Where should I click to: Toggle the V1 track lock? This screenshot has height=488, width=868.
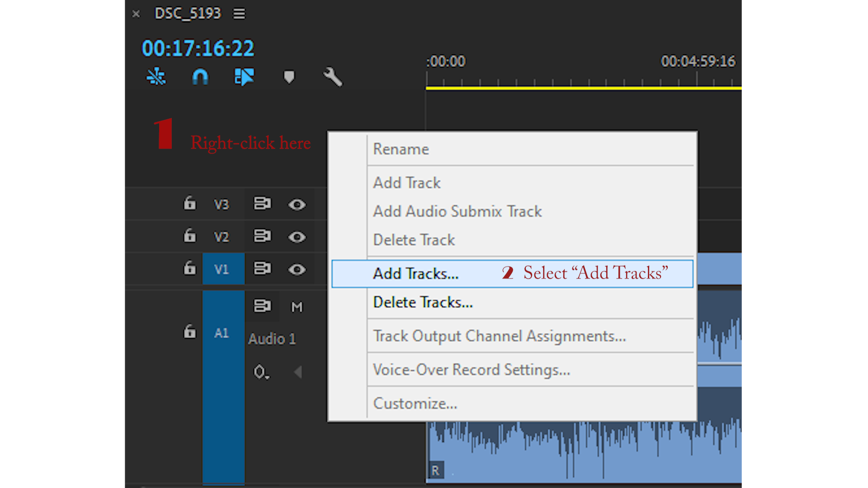(190, 268)
